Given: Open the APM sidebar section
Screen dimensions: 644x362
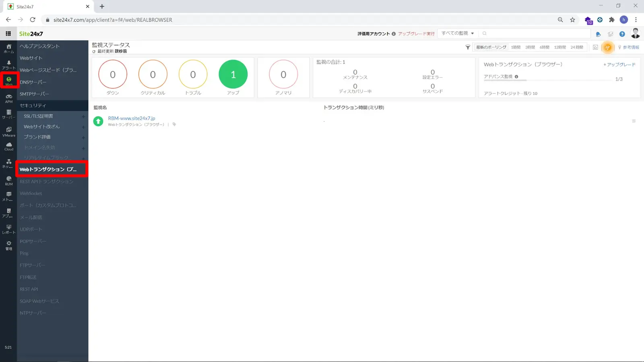Looking at the screenshot, I should 8,99.
